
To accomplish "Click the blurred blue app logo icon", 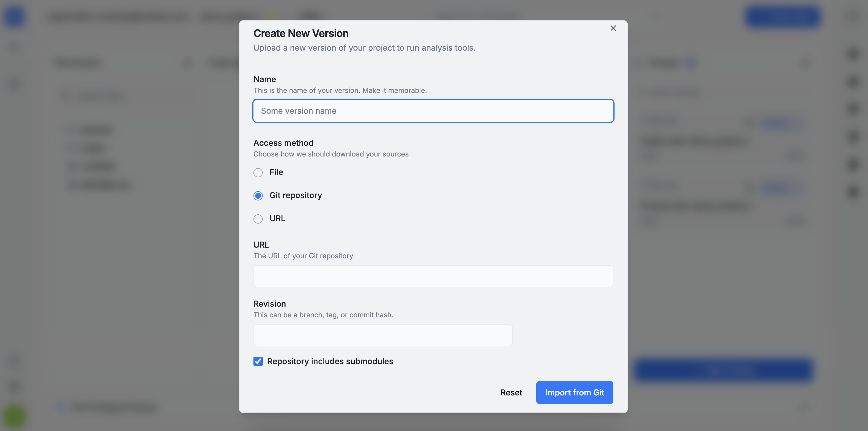I will click(14, 16).
